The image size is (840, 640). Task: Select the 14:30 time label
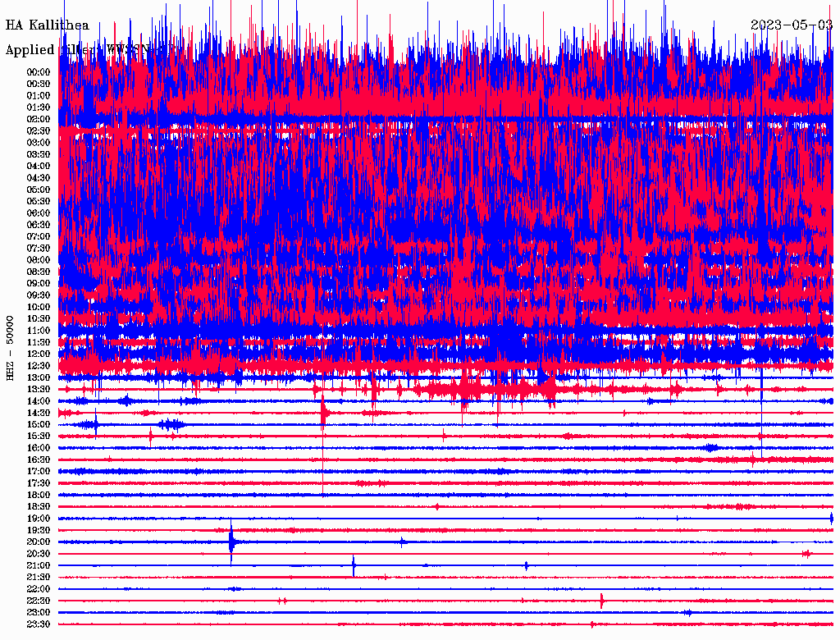pyautogui.click(x=39, y=414)
